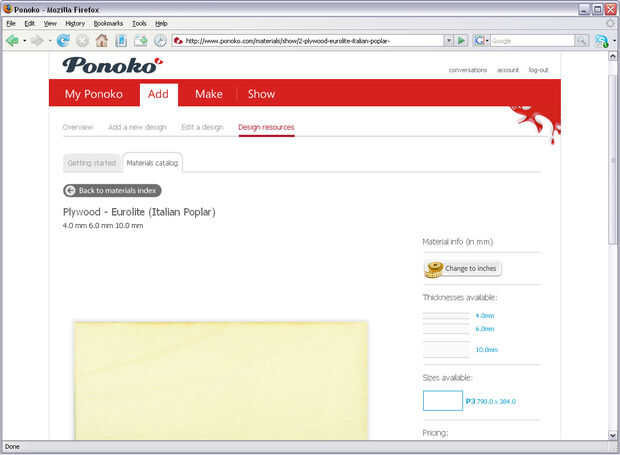Viewport: 620px width, 455px height.
Task: Click the Change to inches button
Action: click(463, 269)
